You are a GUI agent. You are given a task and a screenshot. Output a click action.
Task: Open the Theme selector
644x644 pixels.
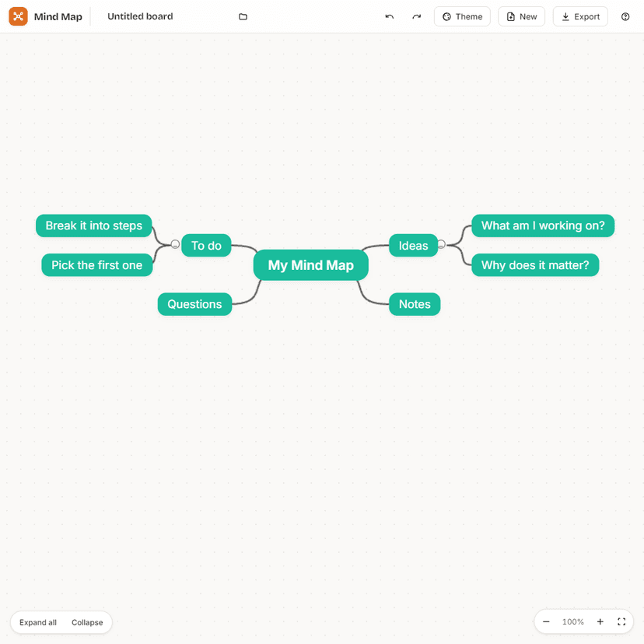point(462,16)
